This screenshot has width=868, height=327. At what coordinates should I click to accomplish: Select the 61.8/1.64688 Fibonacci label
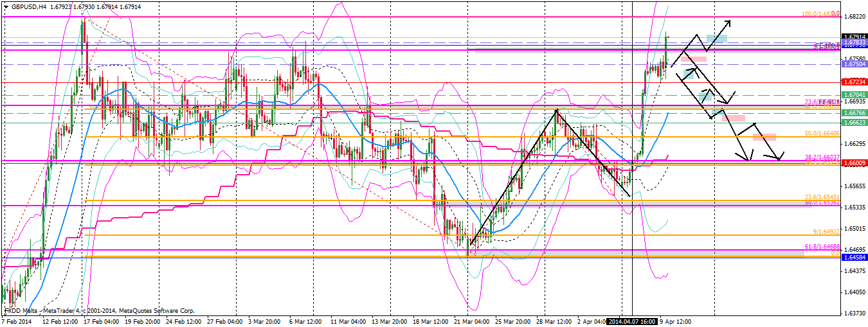click(x=822, y=247)
